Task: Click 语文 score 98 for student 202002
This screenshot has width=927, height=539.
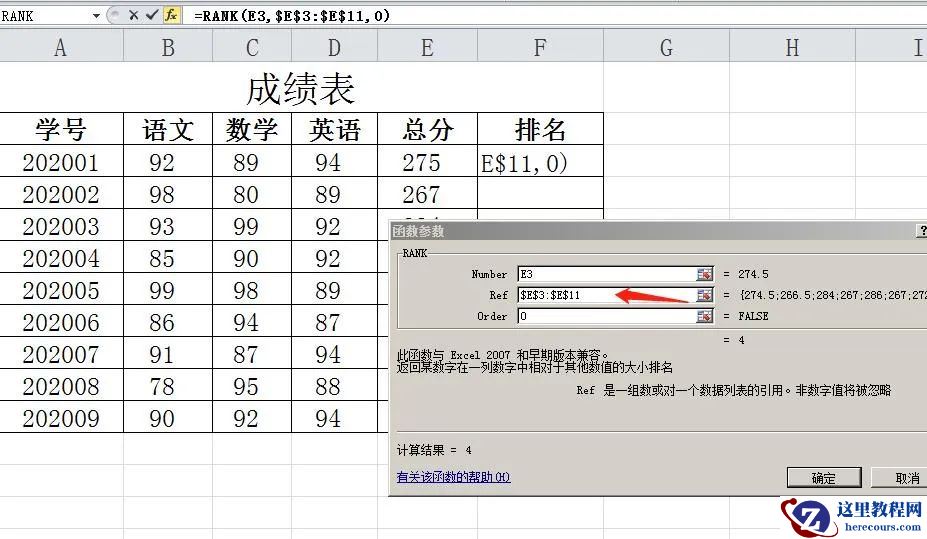Action: tap(168, 193)
